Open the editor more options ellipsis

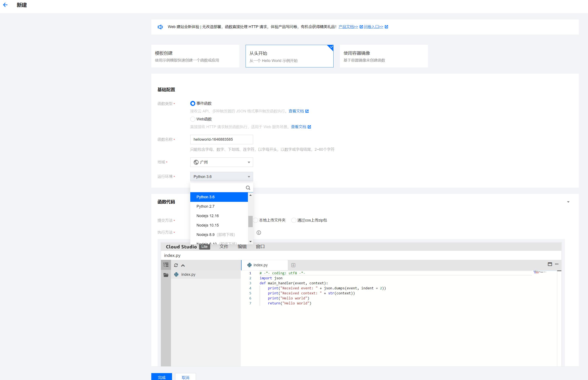point(557,264)
